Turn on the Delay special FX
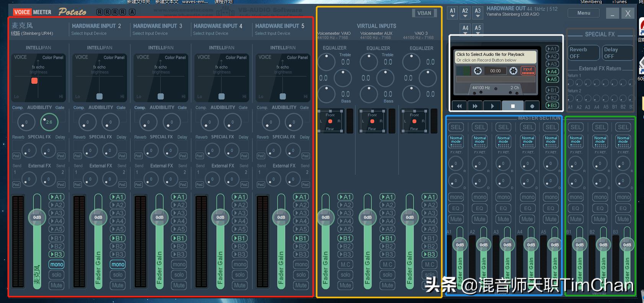Screen dimensions: 644x303 617,53
